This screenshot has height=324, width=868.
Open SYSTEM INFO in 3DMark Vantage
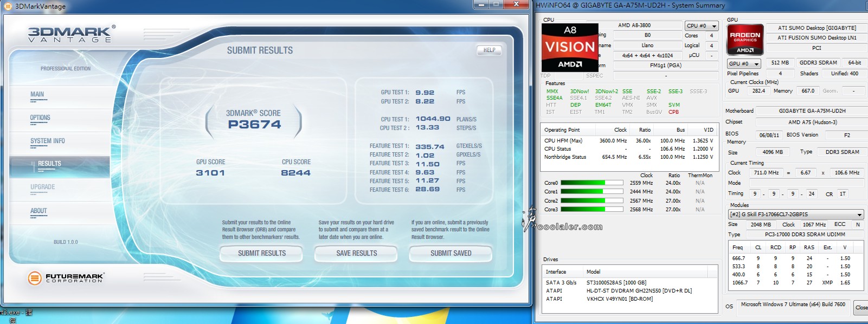48,141
